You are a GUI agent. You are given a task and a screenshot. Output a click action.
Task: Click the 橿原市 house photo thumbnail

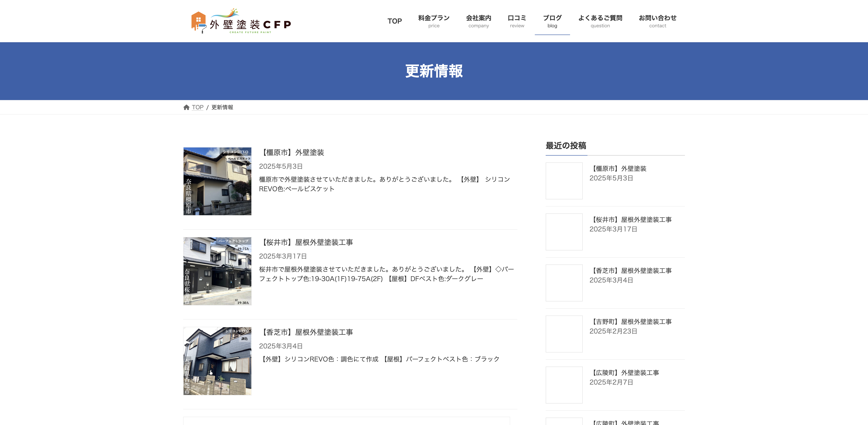(x=217, y=181)
